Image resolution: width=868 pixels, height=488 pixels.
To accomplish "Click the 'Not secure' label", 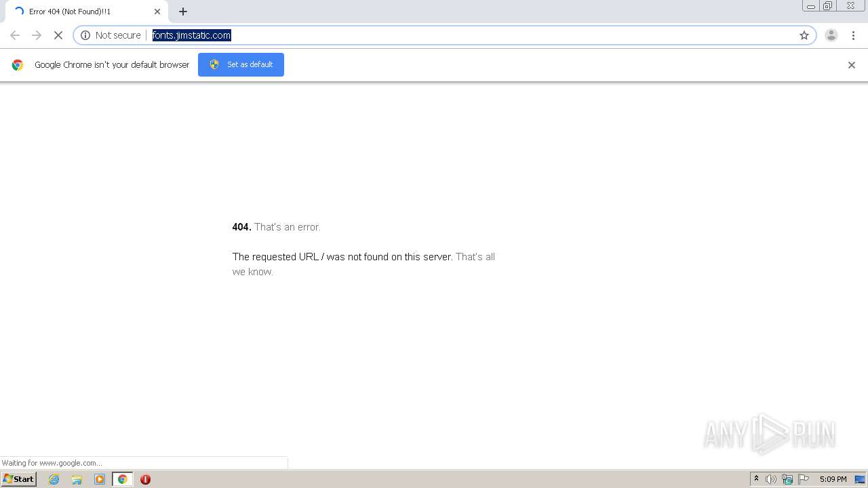I will click(x=118, y=35).
